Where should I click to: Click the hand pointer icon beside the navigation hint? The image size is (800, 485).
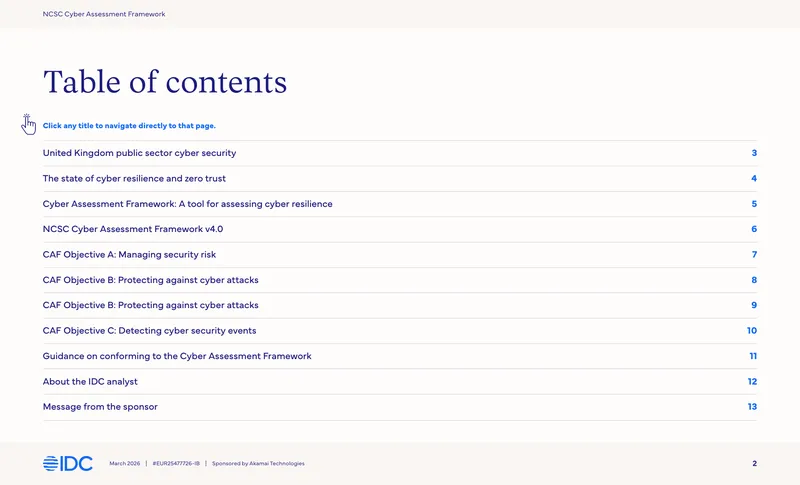[28, 124]
